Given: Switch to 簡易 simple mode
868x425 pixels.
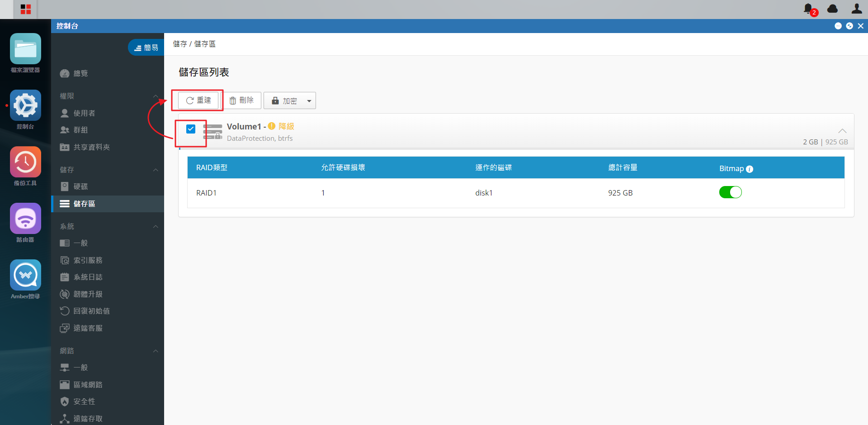Looking at the screenshot, I should pyautogui.click(x=146, y=48).
